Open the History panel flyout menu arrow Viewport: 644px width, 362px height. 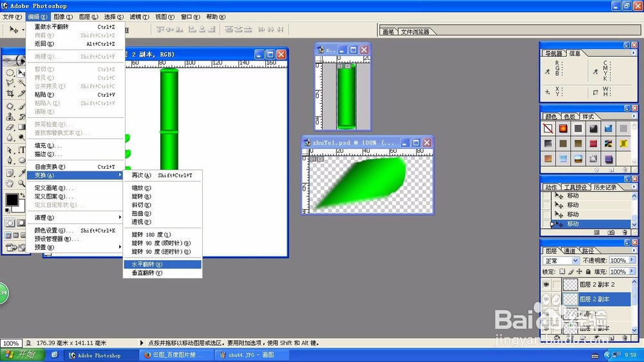click(634, 187)
